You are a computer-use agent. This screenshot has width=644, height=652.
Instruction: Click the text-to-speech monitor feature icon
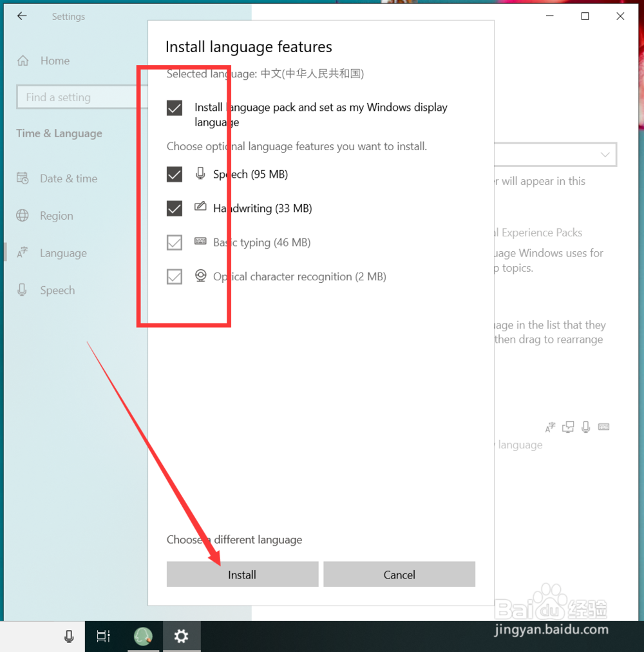568,427
